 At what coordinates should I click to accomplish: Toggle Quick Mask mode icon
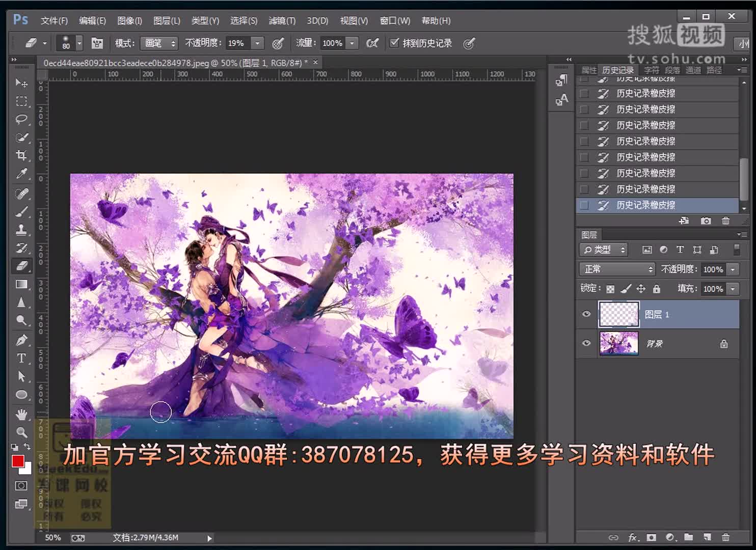[21, 485]
